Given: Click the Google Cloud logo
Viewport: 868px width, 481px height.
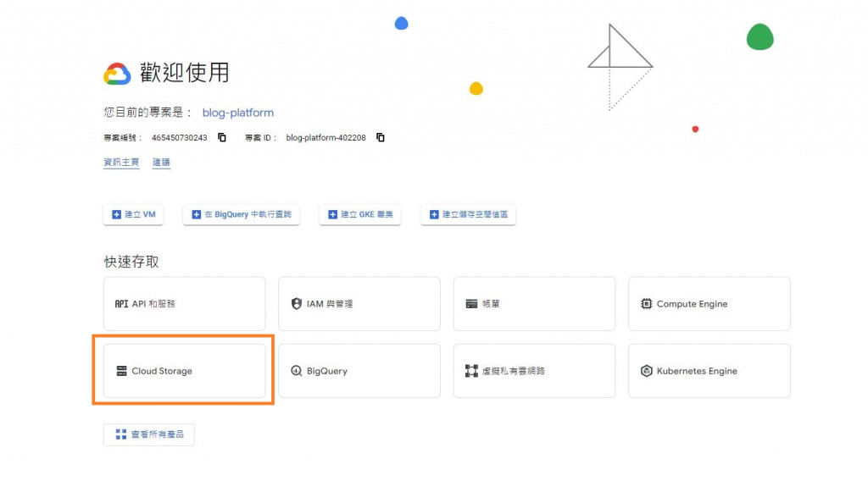Looking at the screenshot, I should pyautogui.click(x=117, y=74).
